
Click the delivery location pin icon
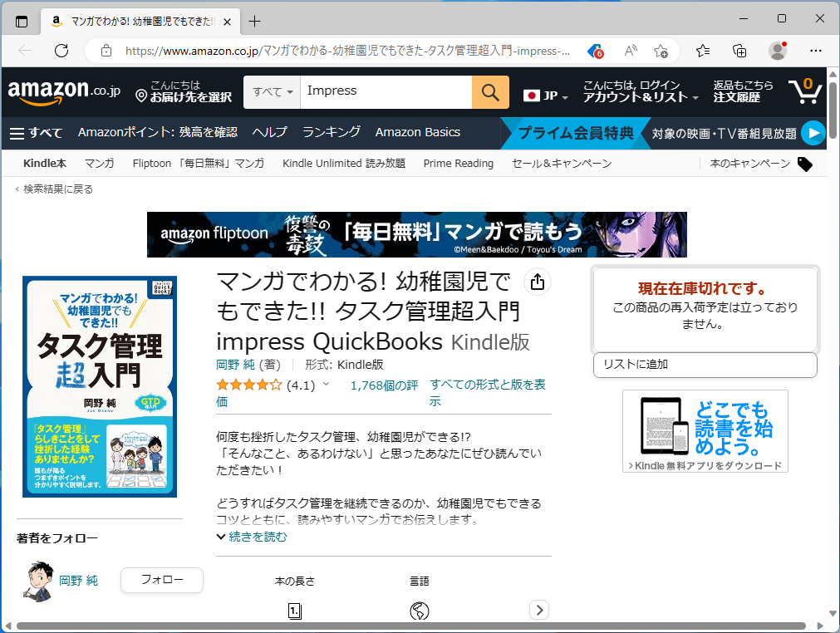(140, 96)
